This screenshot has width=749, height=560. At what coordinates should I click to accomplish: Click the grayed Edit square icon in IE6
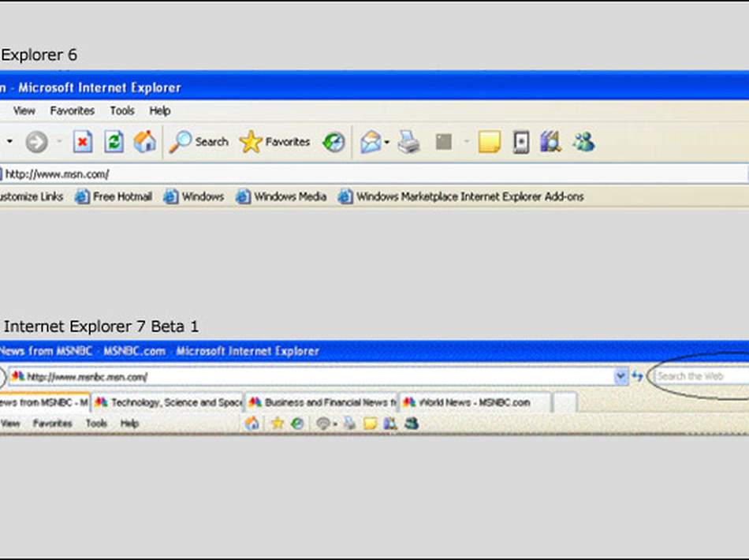coord(444,142)
